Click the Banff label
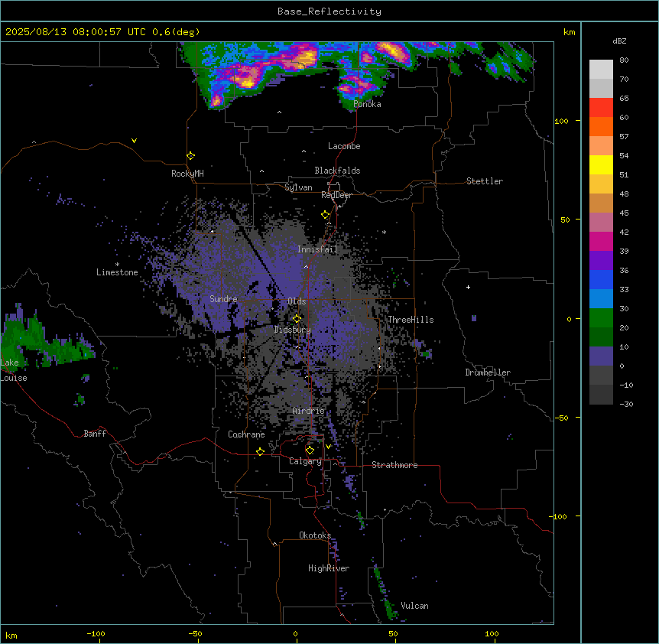 [95, 434]
